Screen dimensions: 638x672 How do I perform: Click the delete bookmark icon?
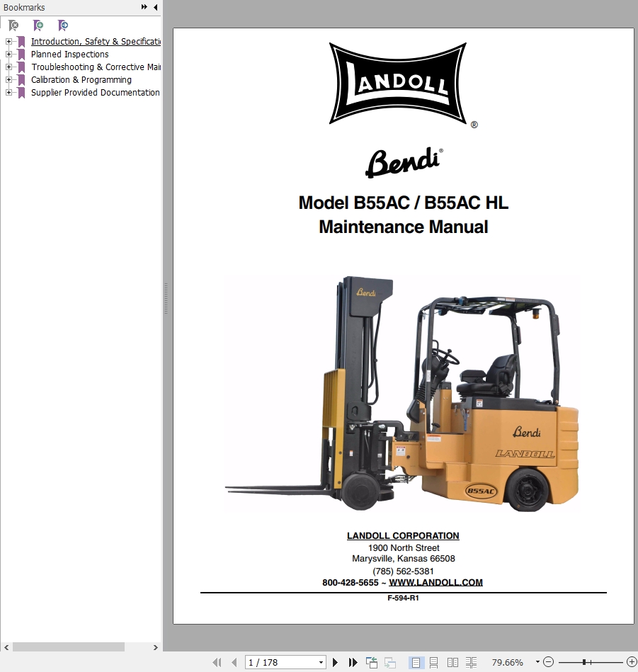click(x=13, y=25)
